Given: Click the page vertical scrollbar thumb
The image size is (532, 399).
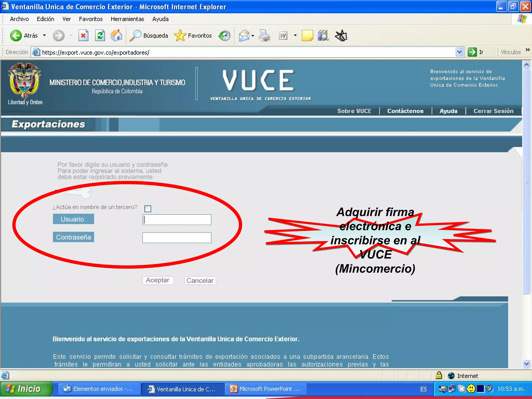Looking at the screenshot, I should click(527, 182).
